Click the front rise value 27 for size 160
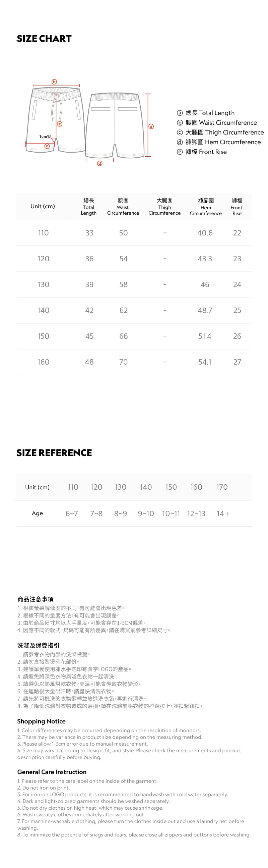 pos(237,362)
